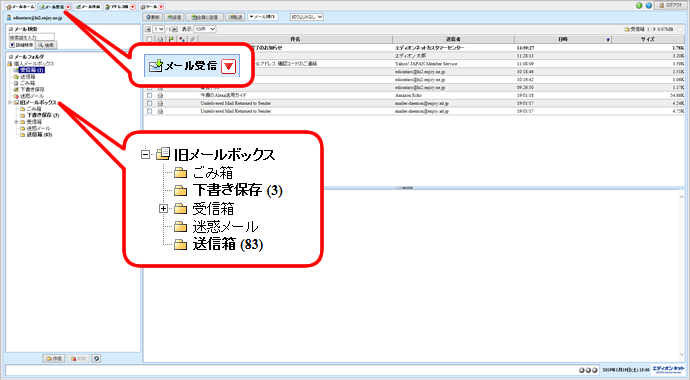
Task: Open 下書き保存 under 個人メールボックス
Action: pyautogui.click(x=32, y=89)
